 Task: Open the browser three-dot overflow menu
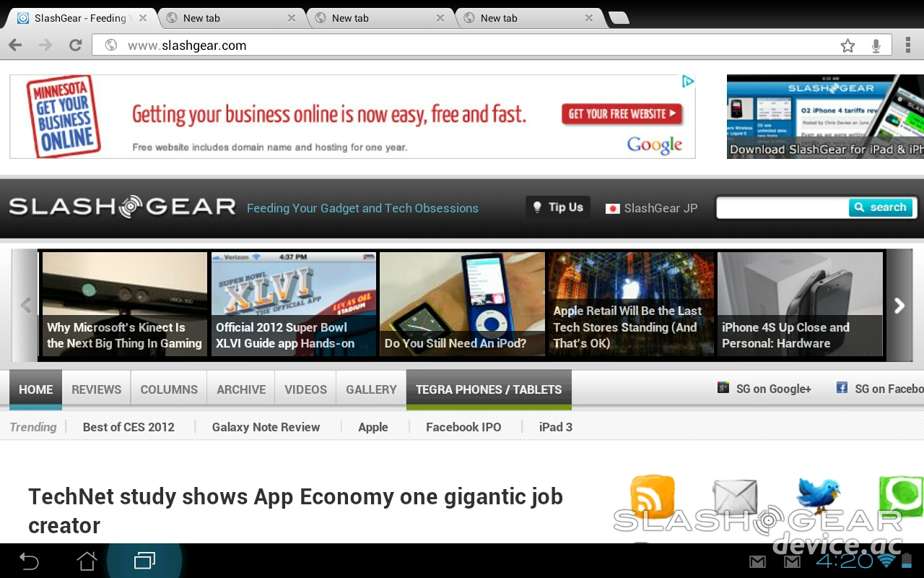(908, 46)
